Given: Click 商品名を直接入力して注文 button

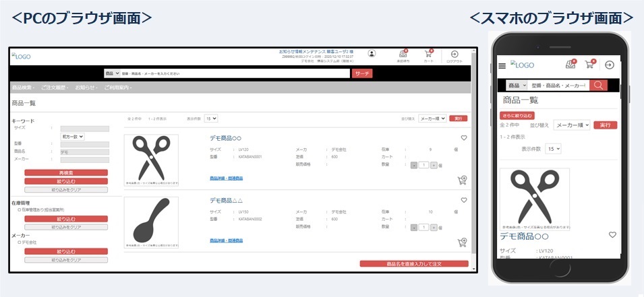Looking at the screenshot, I should click(413, 264).
